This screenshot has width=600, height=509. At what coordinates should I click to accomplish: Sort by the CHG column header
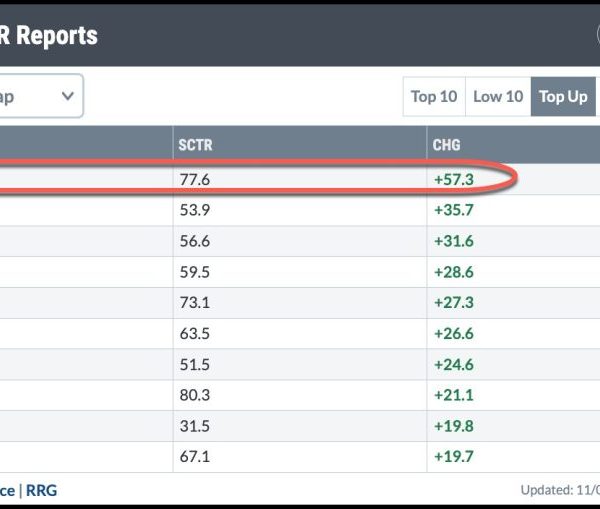coord(447,145)
